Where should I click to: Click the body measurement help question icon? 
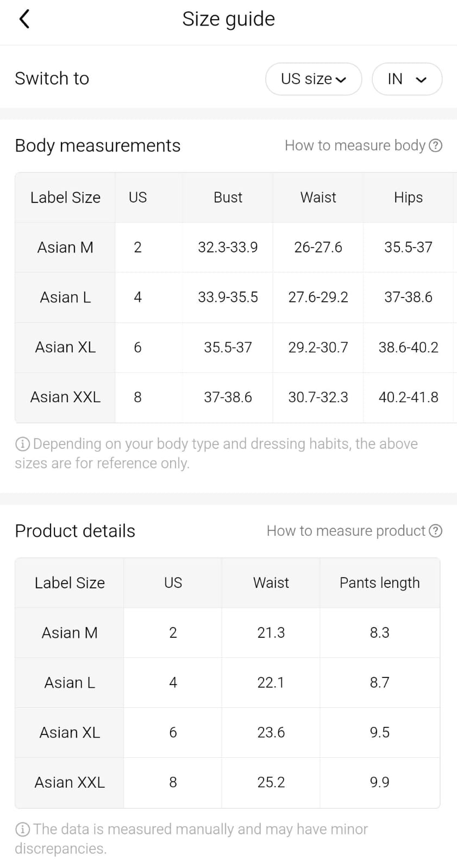click(435, 145)
